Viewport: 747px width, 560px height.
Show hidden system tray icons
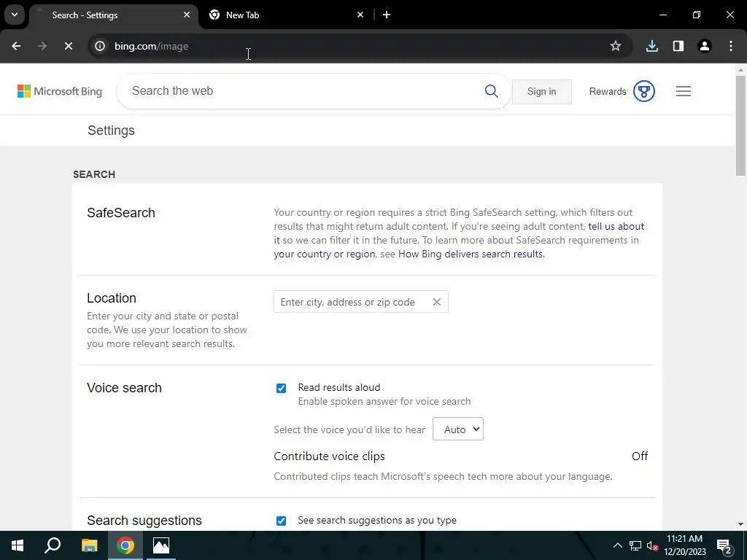617,545
